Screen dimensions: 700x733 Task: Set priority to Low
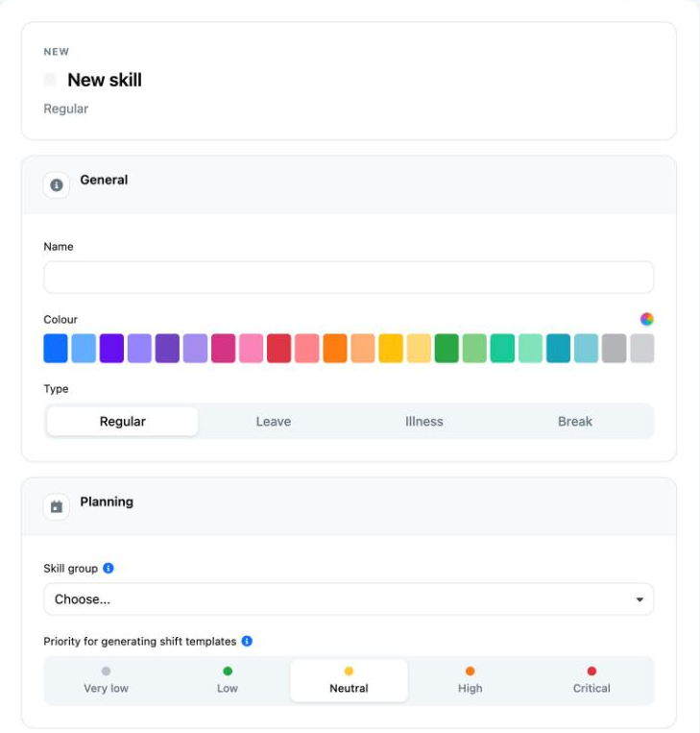click(228, 680)
